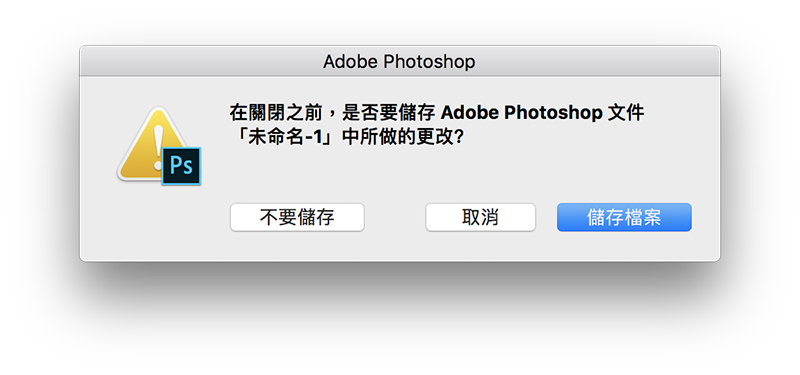Click blank dialog area beneath the 儲存檔案 button
Screen dimensions: 800x375
624,246
